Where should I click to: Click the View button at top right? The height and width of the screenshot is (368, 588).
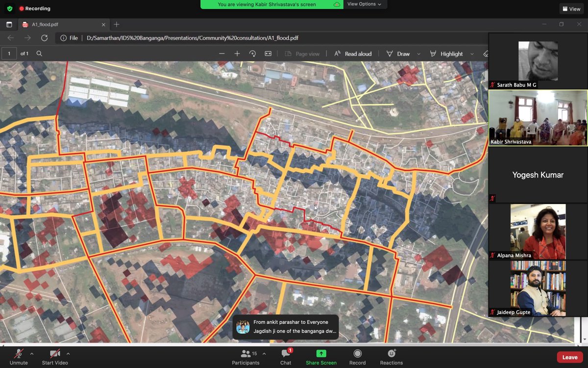point(572,9)
